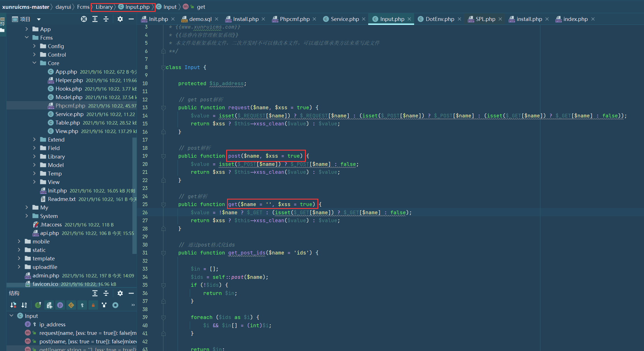Toggle show includes in structure panel
644x351 pixels.
49,305
